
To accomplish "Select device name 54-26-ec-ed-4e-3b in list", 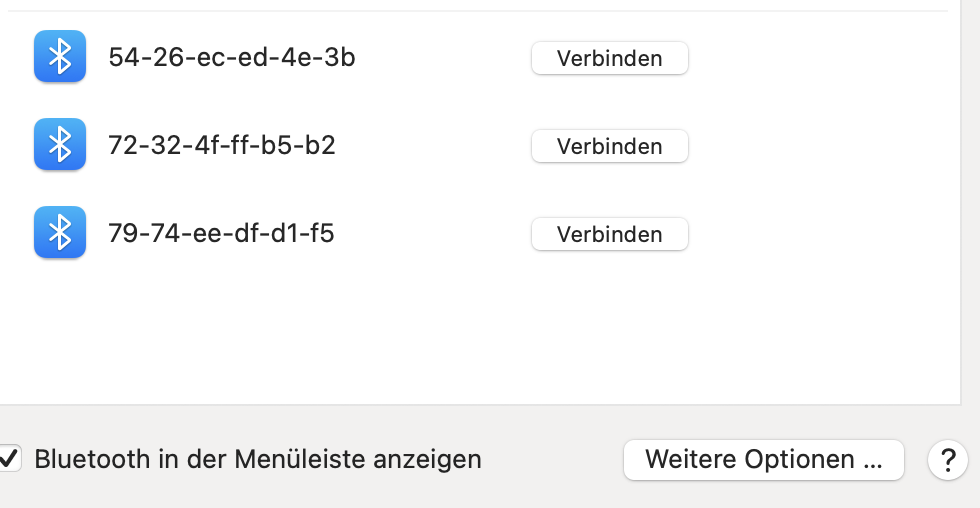I will point(231,58).
